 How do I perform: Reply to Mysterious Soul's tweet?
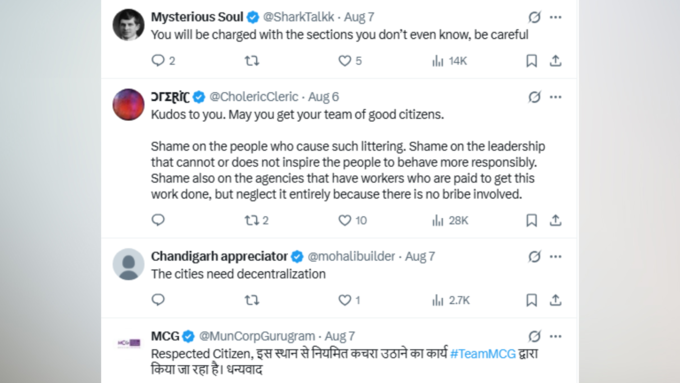coord(158,60)
